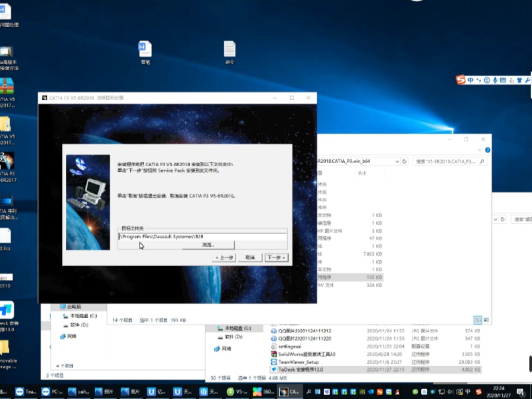Screen dimensions: 532x399
Task: Switch to large icons view in explorer
Action: 486,320
